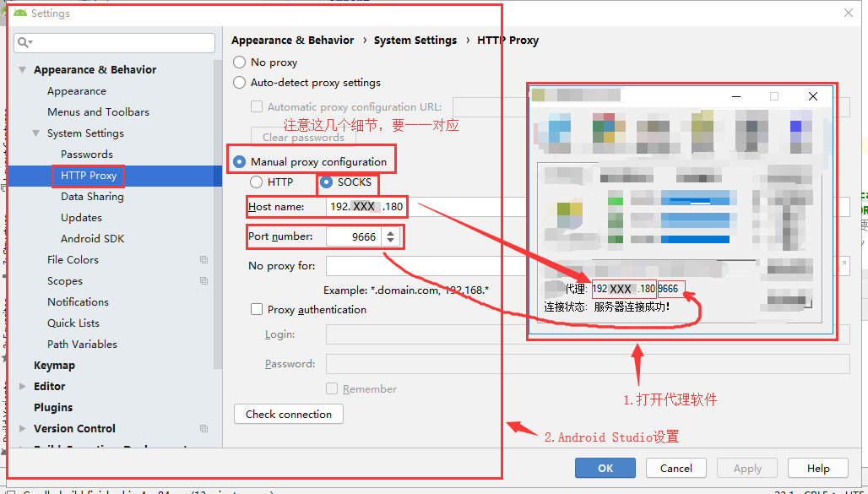Open Plugins settings page

53,407
